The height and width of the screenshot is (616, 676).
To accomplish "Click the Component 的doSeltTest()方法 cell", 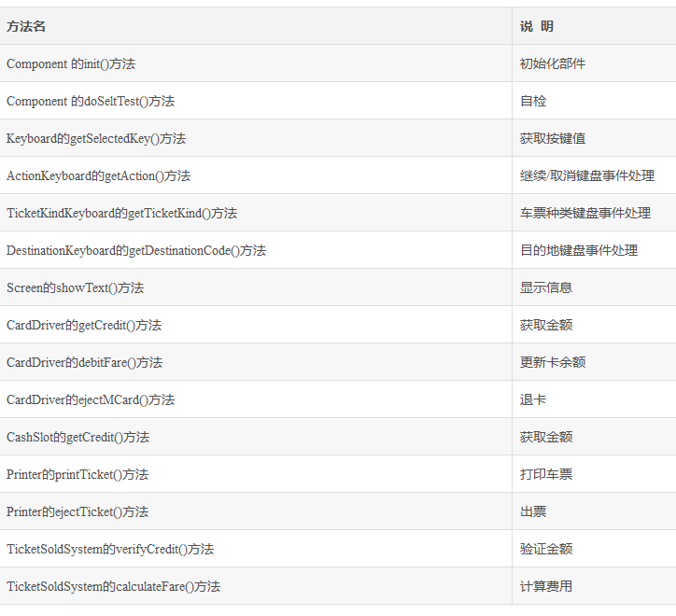I will (x=256, y=101).
